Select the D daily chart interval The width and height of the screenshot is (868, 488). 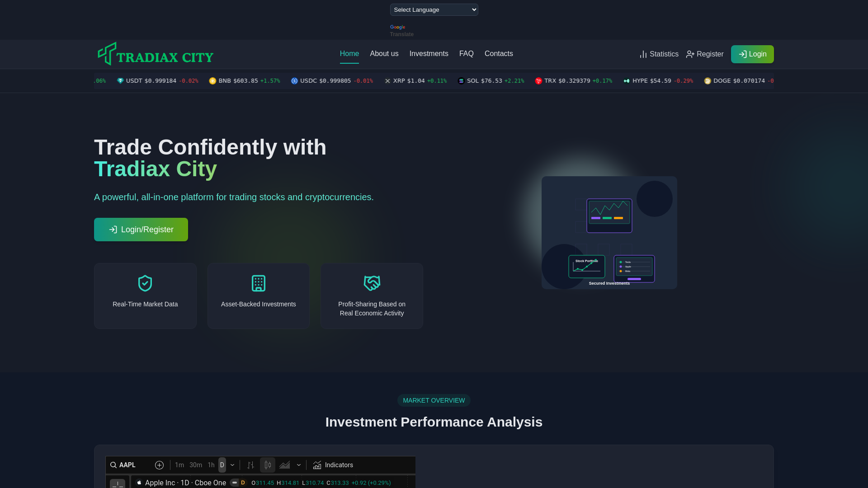pos(222,465)
